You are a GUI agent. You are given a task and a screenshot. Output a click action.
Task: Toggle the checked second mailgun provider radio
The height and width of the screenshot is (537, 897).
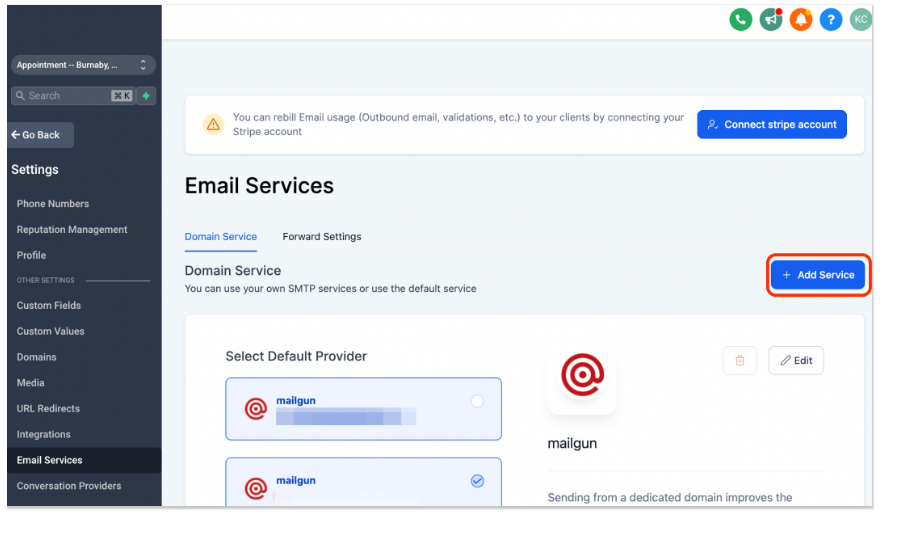[x=477, y=481]
